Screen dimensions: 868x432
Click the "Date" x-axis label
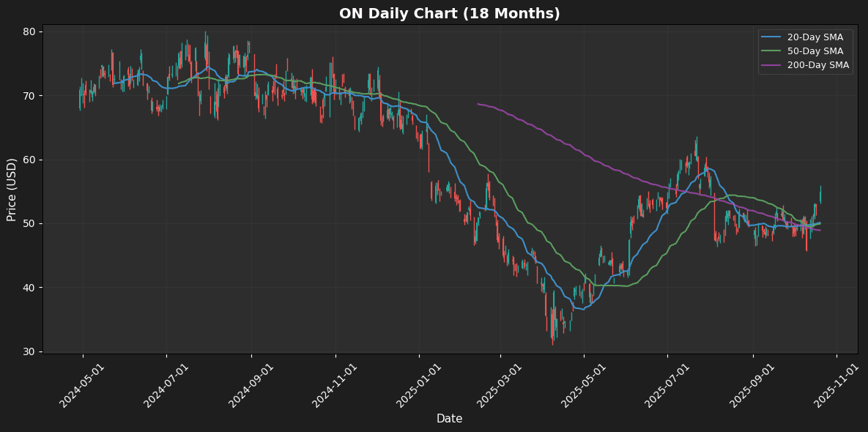pos(449,419)
